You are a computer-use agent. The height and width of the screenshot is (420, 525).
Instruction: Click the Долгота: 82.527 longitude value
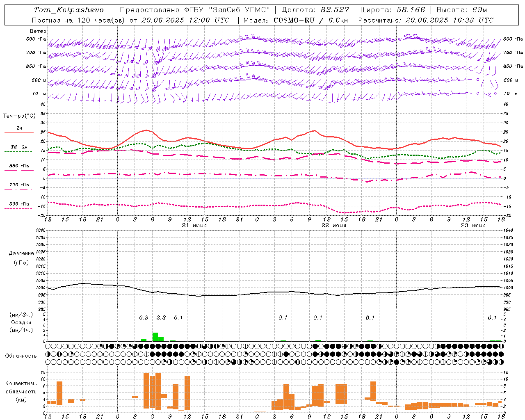click(x=315, y=10)
